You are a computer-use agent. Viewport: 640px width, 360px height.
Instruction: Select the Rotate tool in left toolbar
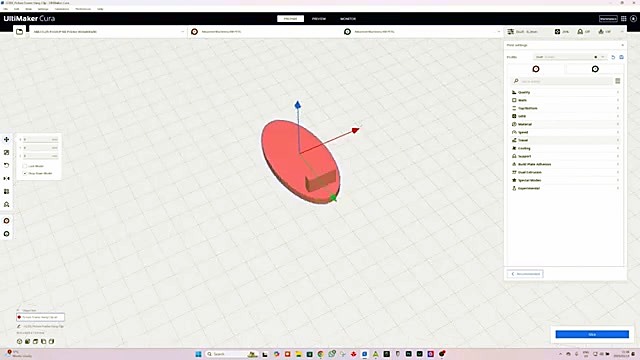point(7,165)
